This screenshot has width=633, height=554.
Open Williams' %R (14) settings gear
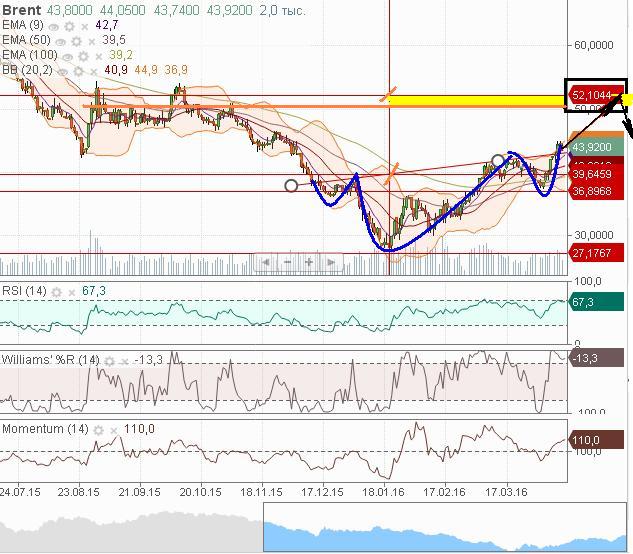click(109, 361)
